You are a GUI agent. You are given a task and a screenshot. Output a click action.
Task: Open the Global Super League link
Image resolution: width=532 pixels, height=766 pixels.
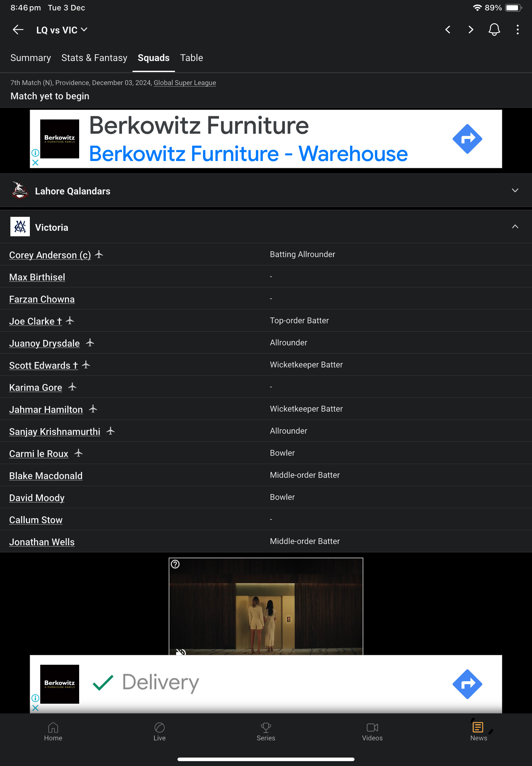coord(185,83)
